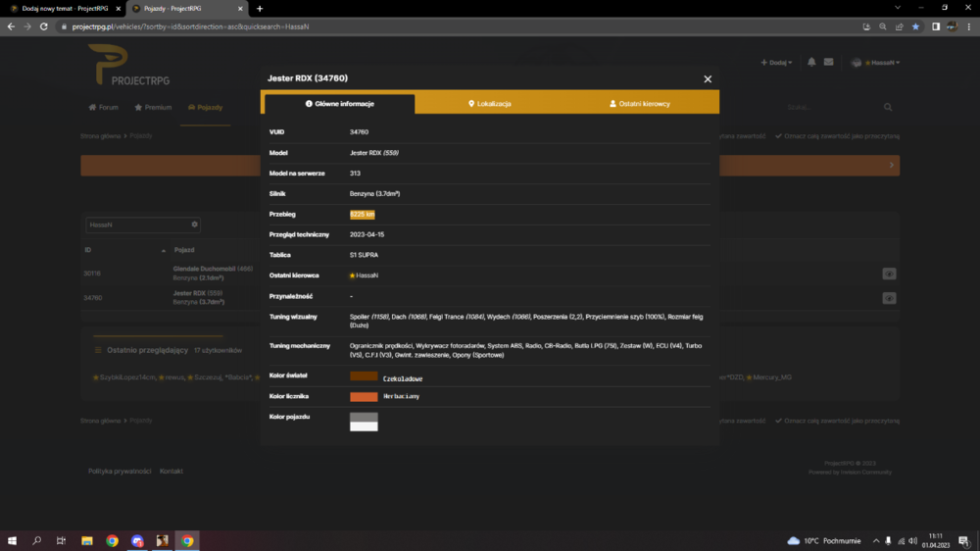
Task: Open HassaN driver profile link
Action: pos(364,275)
